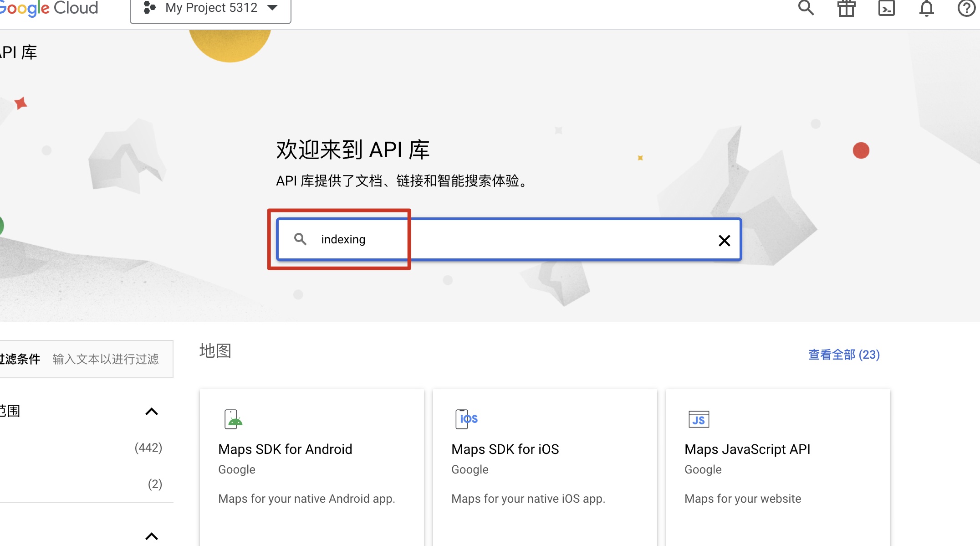Open Maps JavaScript API card title
Image resolution: width=980 pixels, height=546 pixels.
747,449
